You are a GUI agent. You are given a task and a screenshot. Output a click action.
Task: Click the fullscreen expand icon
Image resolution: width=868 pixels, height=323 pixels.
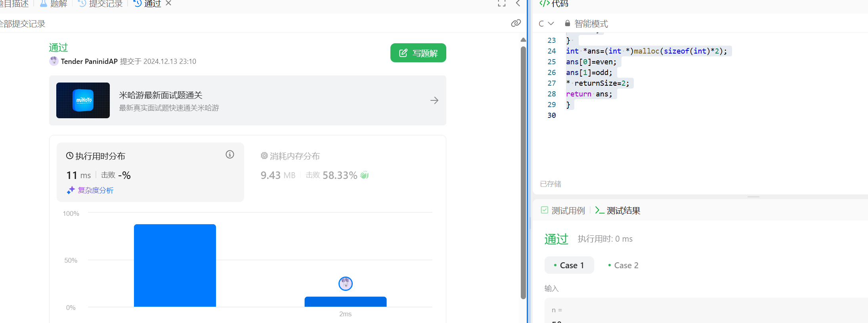tap(502, 4)
